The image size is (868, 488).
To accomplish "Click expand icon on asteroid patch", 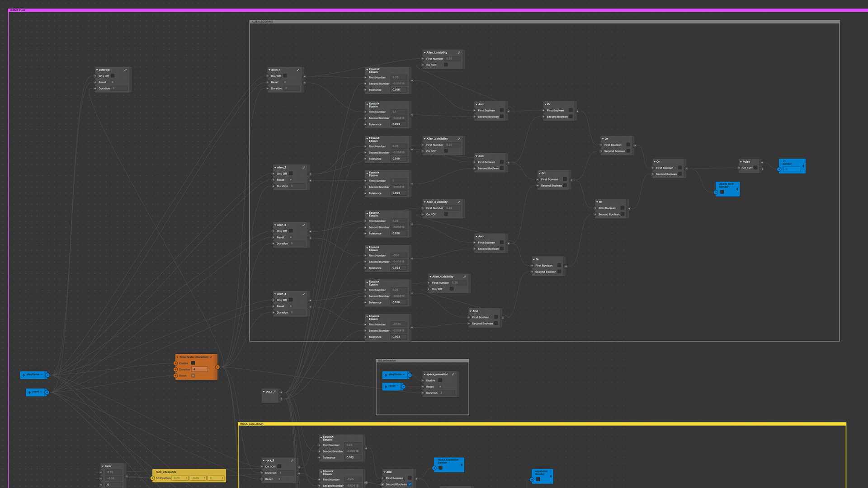I will tap(126, 70).
